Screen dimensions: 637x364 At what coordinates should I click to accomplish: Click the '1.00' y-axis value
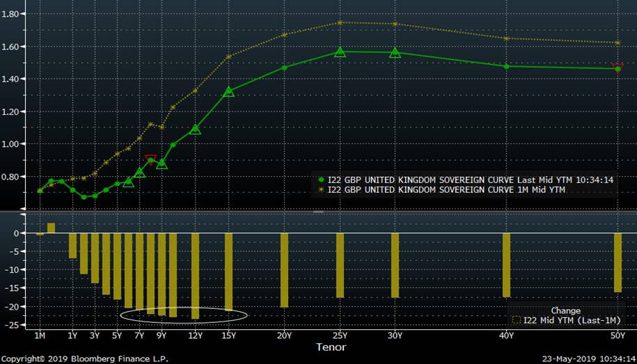click(9, 144)
